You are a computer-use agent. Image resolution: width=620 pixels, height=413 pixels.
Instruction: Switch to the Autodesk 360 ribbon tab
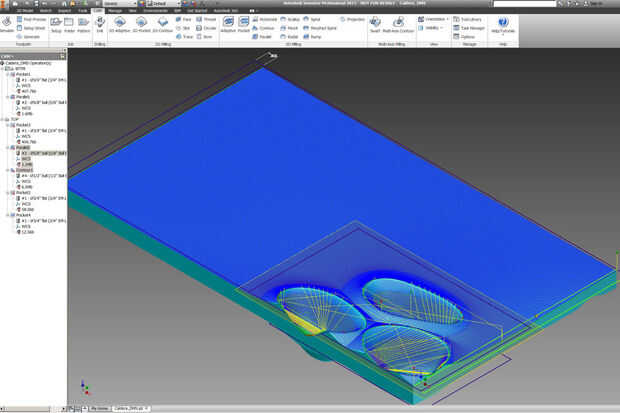tap(226, 11)
